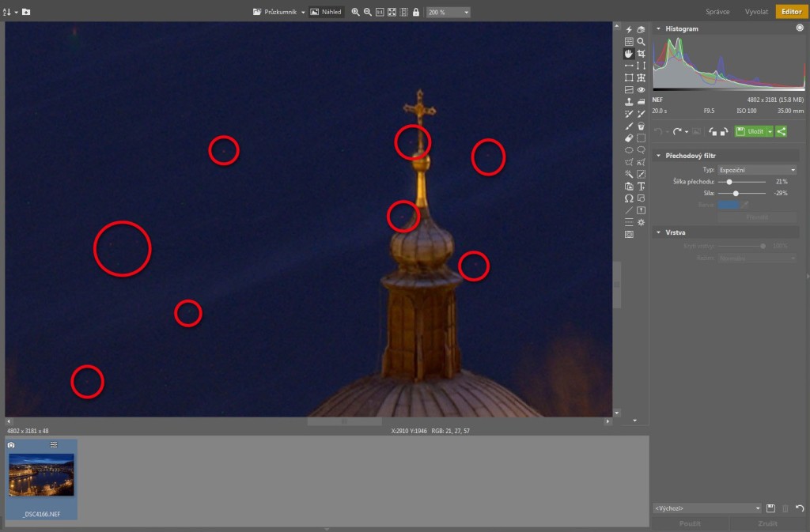Select the collinearity vertical lines tool

click(641, 66)
